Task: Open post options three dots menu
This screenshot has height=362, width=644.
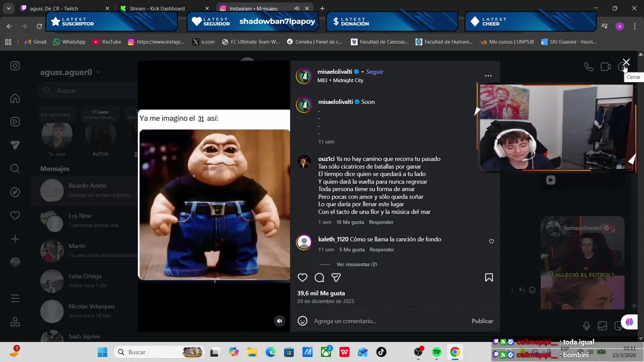Action: (488, 76)
